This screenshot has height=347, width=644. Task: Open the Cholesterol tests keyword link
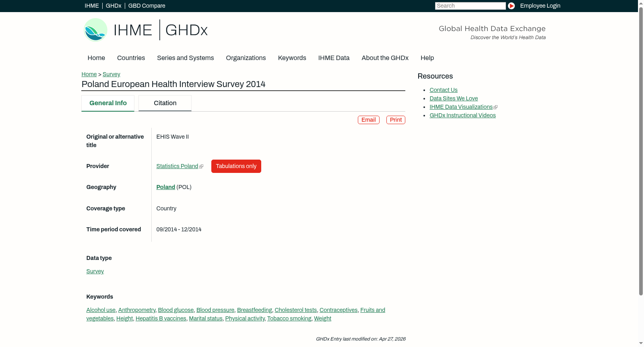[x=296, y=310]
